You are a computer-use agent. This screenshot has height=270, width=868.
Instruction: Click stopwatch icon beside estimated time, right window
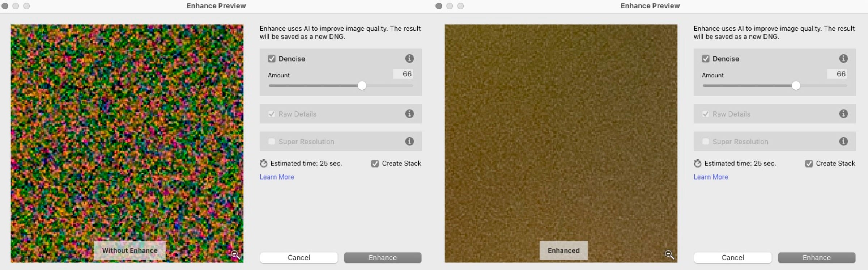[698, 164]
